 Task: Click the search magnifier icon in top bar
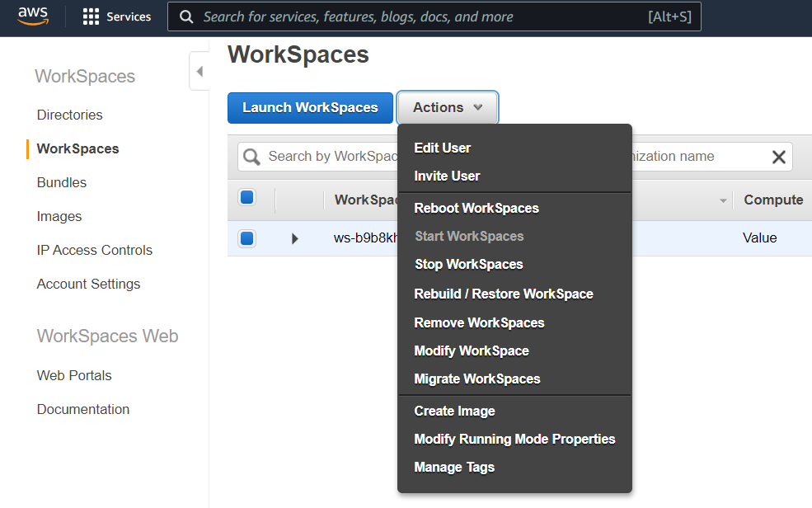click(187, 17)
